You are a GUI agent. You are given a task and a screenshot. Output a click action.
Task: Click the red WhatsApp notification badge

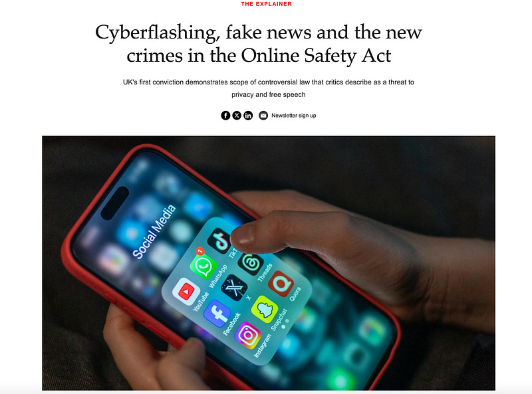click(x=200, y=251)
